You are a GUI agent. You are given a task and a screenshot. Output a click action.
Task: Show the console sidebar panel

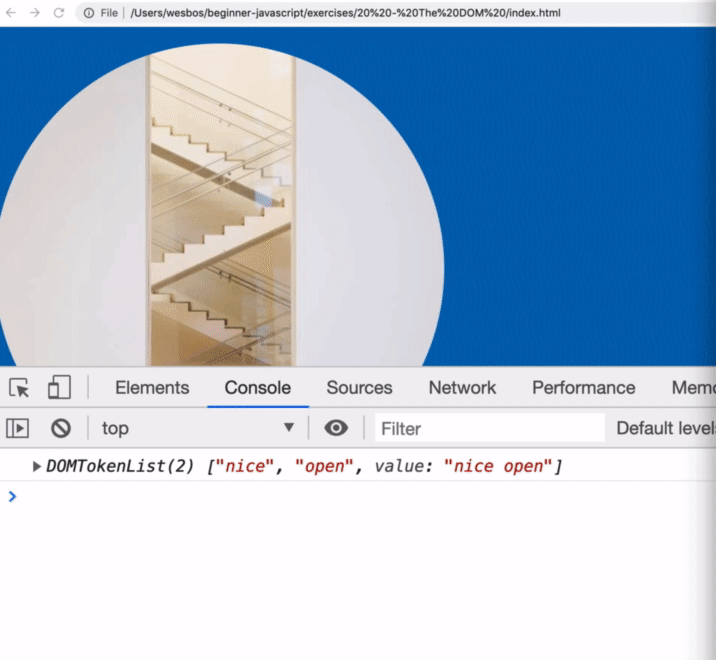[18, 428]
